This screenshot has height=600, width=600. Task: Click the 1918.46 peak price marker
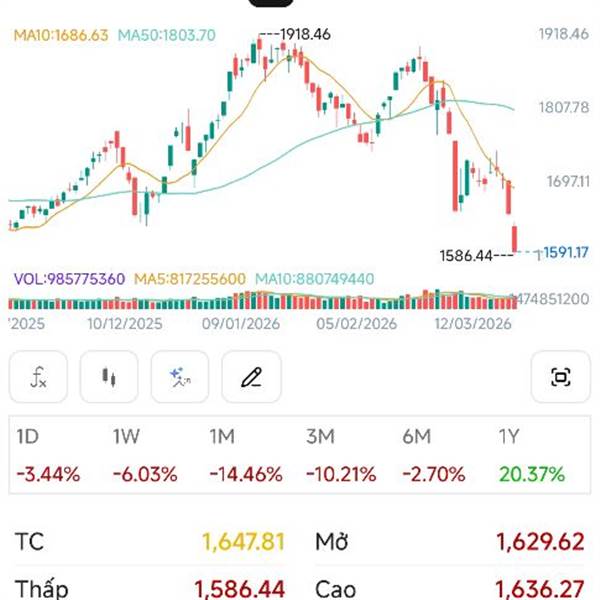coord(303,34)
